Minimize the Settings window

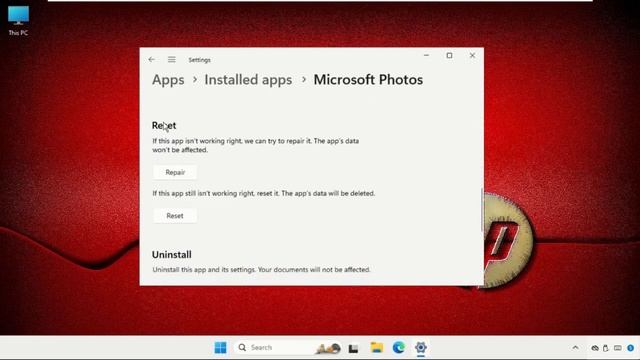coord(427,56)
